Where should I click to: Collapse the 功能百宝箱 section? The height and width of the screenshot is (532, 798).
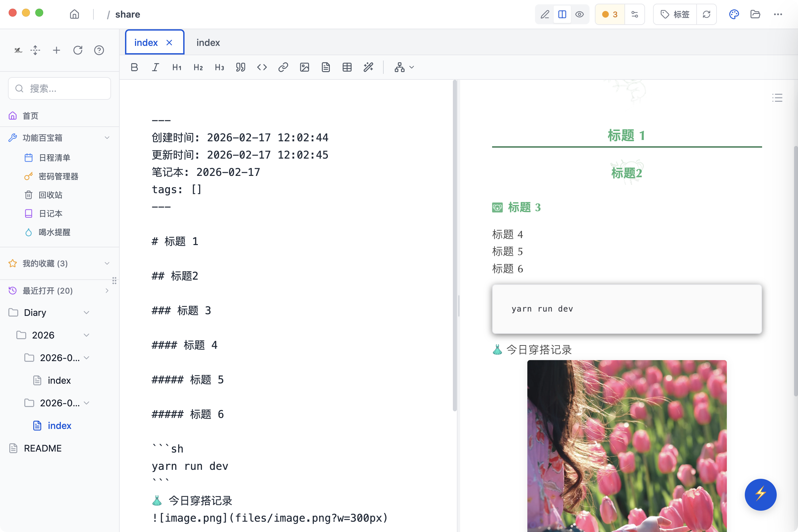(107, 137)
